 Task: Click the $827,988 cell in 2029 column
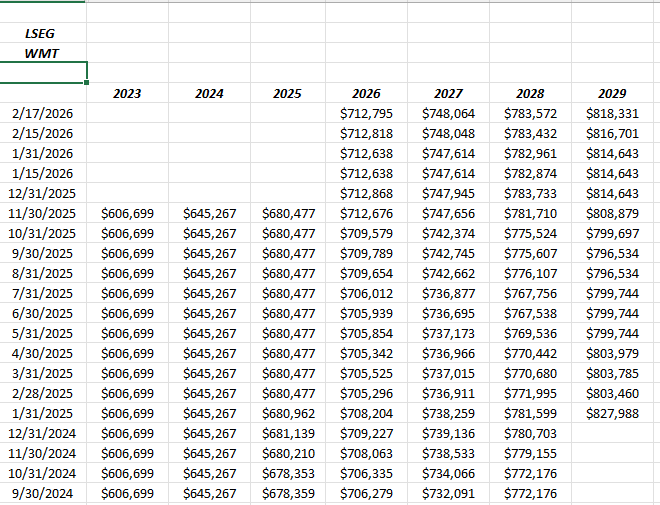coord(611,413)
